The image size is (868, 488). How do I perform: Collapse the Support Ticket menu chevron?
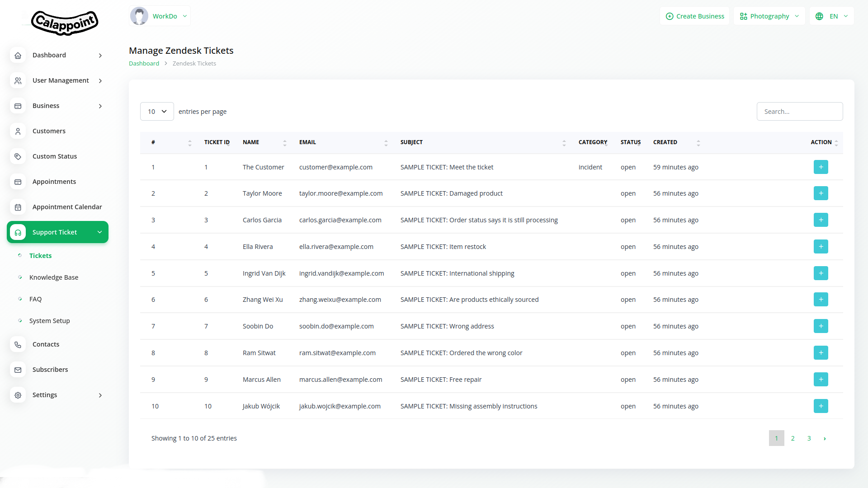99,232
